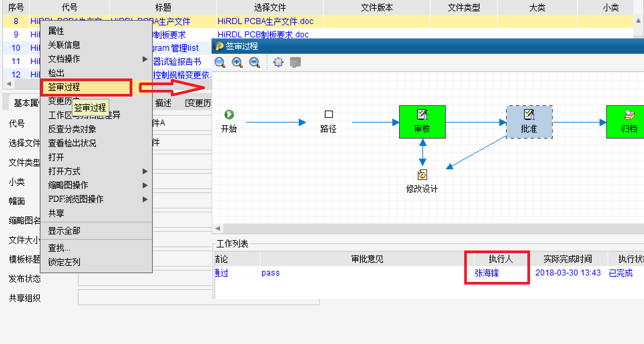Click the workflow diagram's scroll-left arrow
Screen dimensions: 644x344
coord(218,228)
